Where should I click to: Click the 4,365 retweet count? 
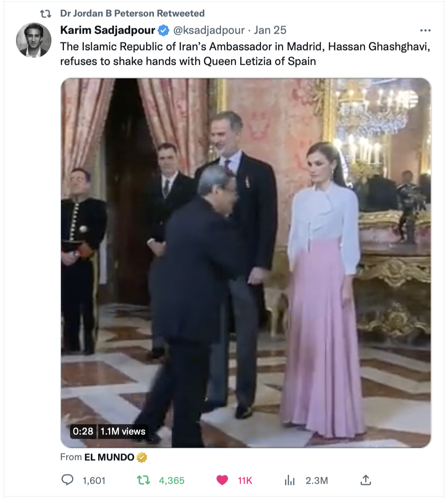172,481
